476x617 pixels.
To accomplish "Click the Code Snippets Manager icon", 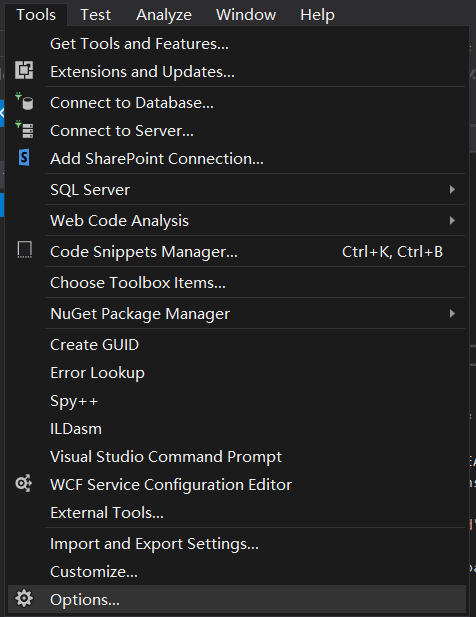I will pos(24,250).
